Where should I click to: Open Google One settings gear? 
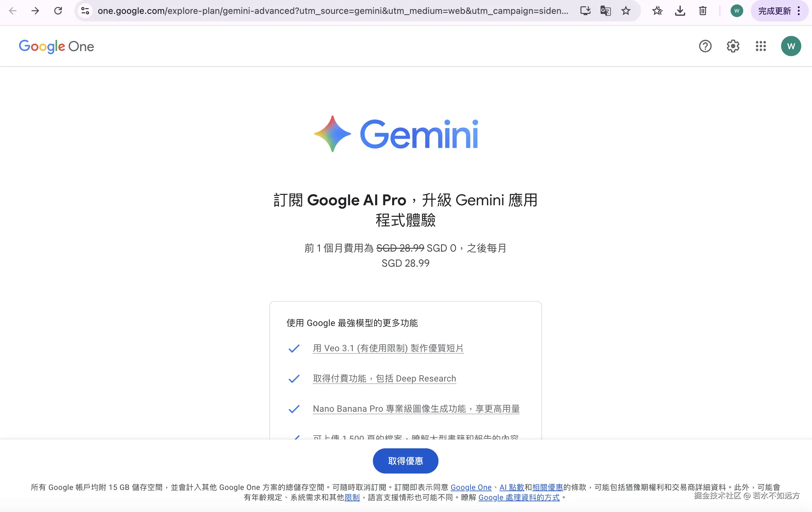[x=733, y=46]
